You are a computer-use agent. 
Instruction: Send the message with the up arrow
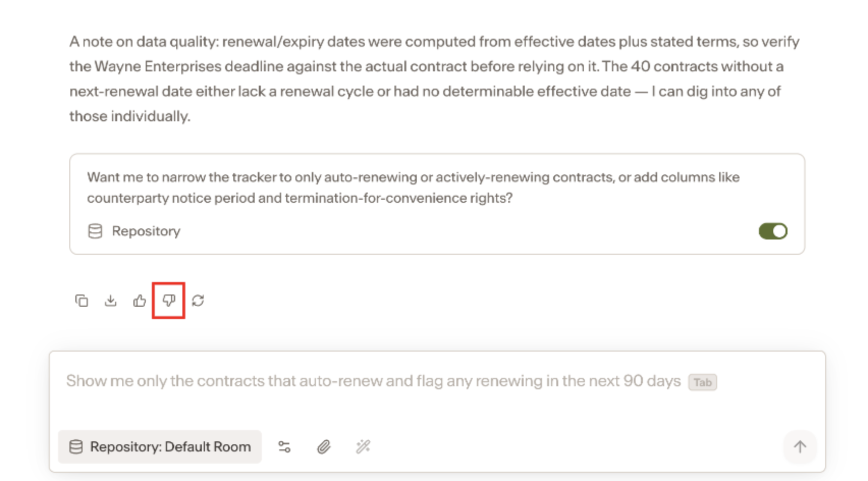click(x=800, y=447)
